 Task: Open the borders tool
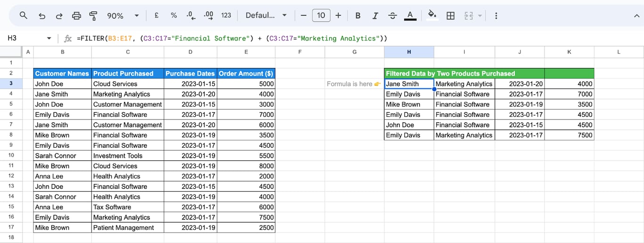[450, 16]
